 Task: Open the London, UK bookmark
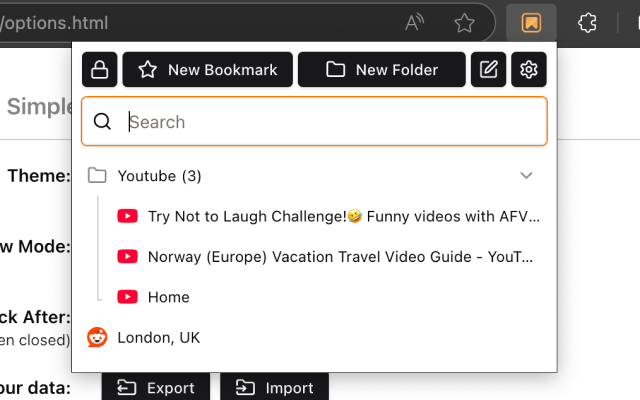click(158, 338)
